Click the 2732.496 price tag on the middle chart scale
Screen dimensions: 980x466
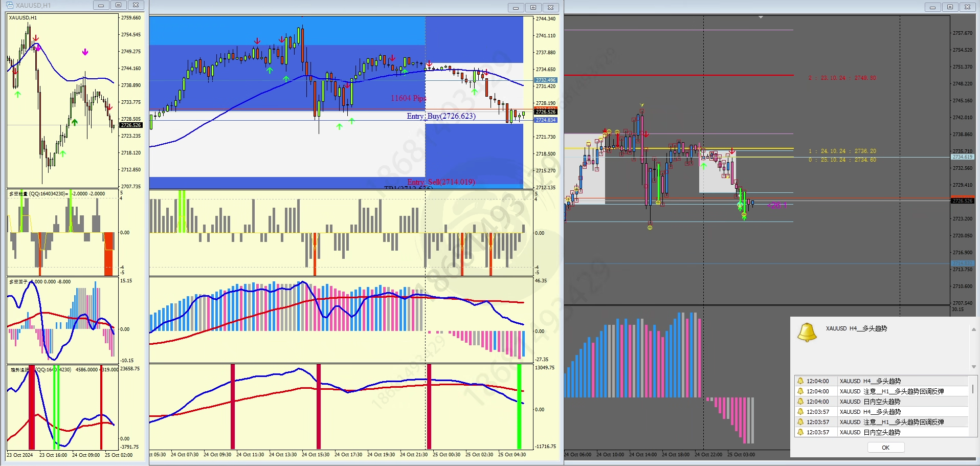click(x=546, y=80)
